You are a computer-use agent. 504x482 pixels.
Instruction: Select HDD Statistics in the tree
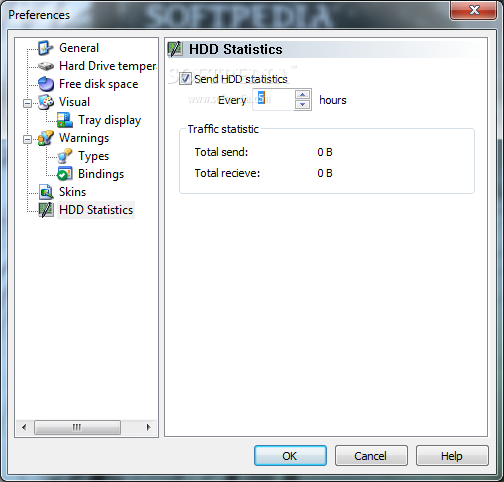[96, 210]
